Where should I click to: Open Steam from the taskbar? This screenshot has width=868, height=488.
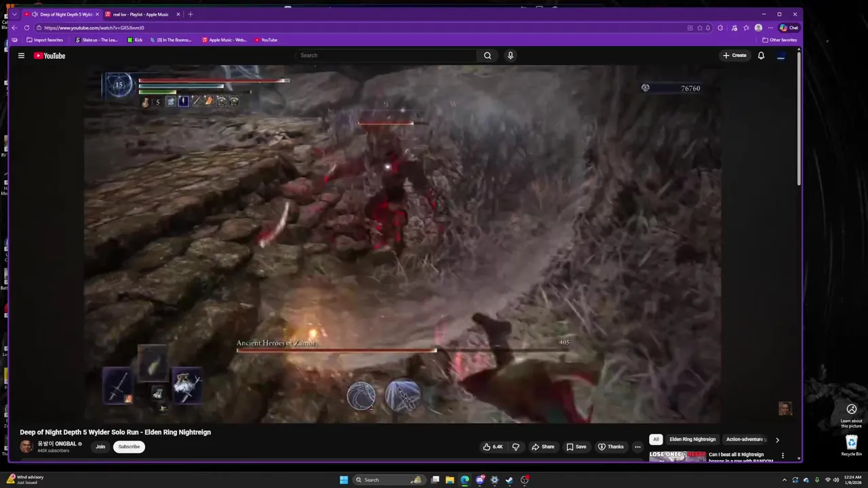tap(509, 480)
